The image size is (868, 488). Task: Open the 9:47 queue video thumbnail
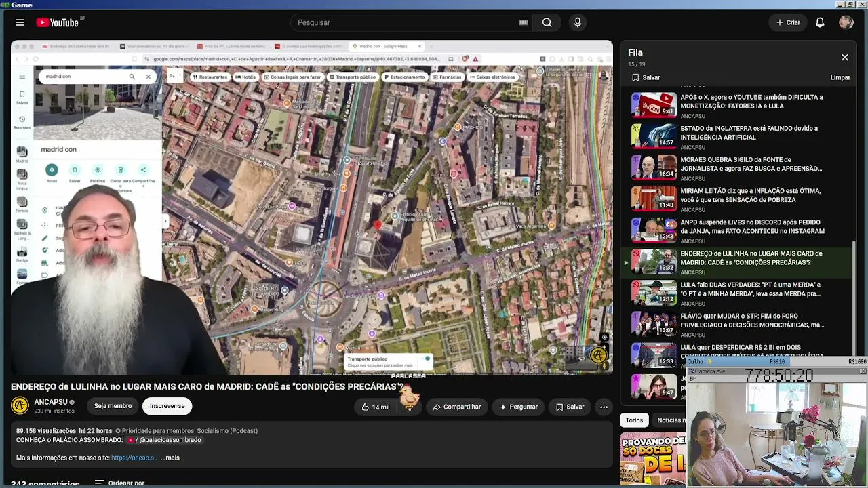(x=654, y=386)
